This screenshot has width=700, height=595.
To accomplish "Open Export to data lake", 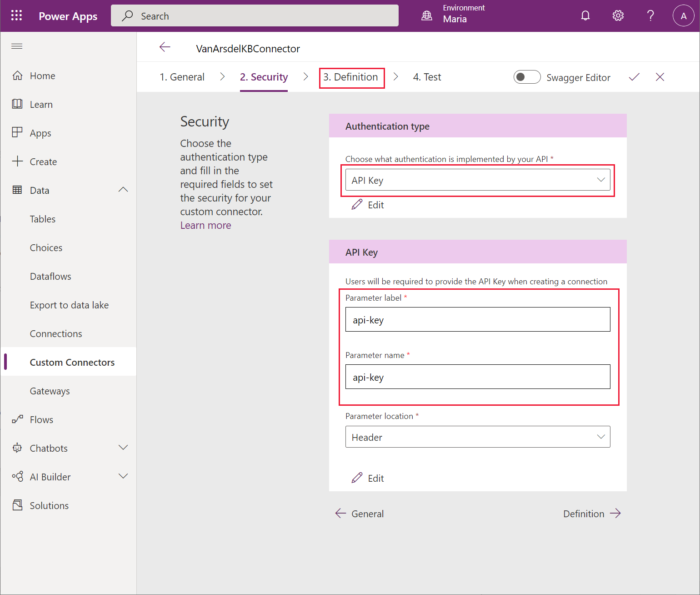I will click(68, 305).
